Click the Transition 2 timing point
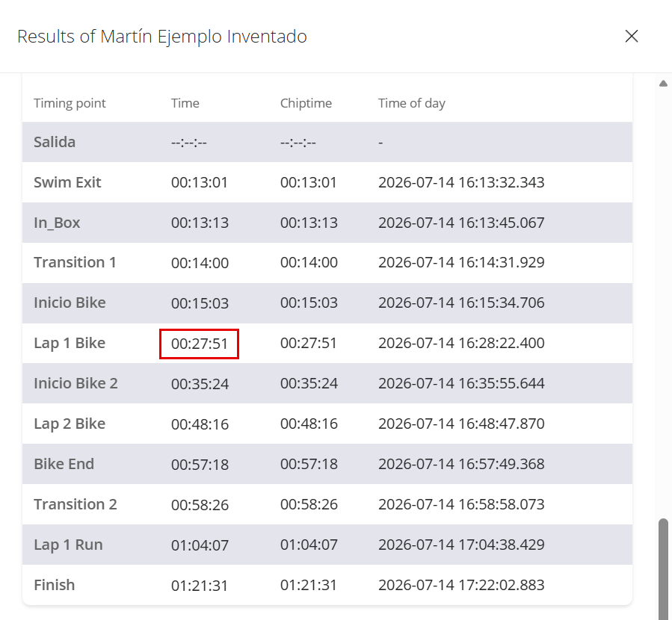Viewport: 672px width, 620px height. 75,504
